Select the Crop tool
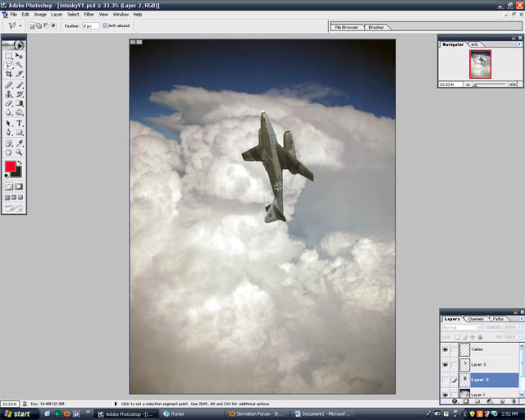Image resolution: width=525 pixels, height=420 pixels. [x=9, y=74]
